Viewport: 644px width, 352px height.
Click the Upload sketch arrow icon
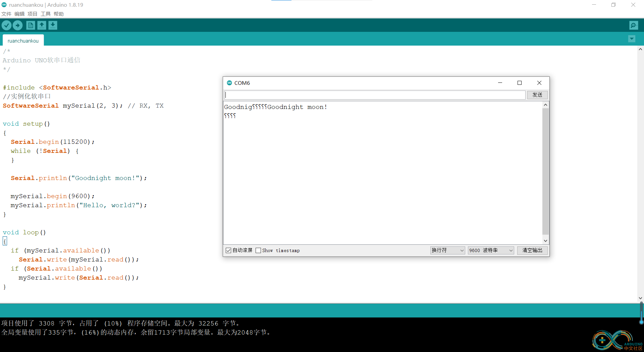17,25
